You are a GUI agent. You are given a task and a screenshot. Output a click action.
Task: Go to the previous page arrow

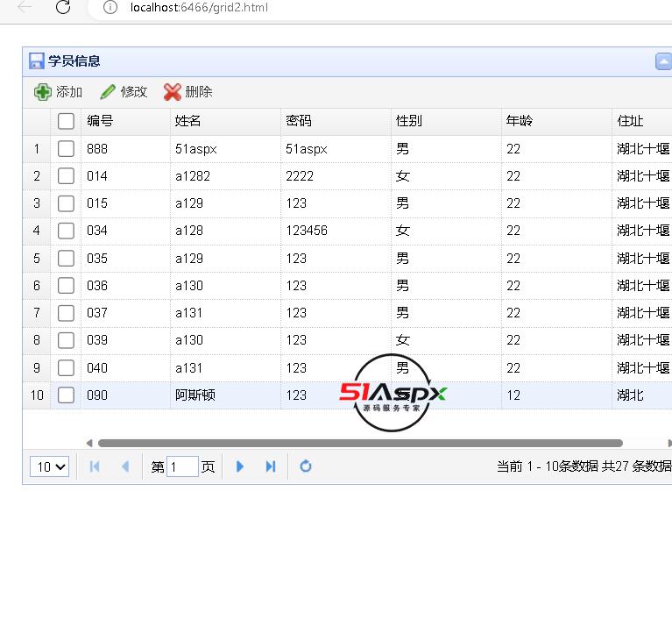[124, 466]
